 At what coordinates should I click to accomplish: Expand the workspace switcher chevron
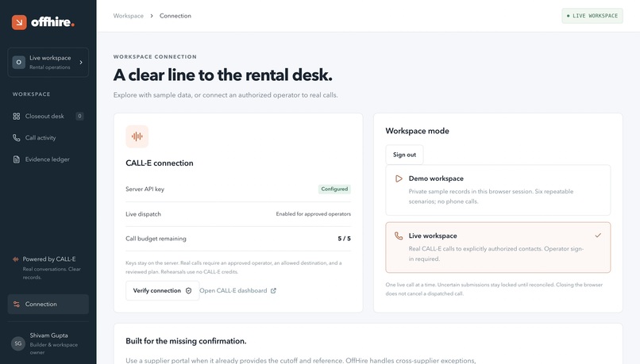coord(81,63)
